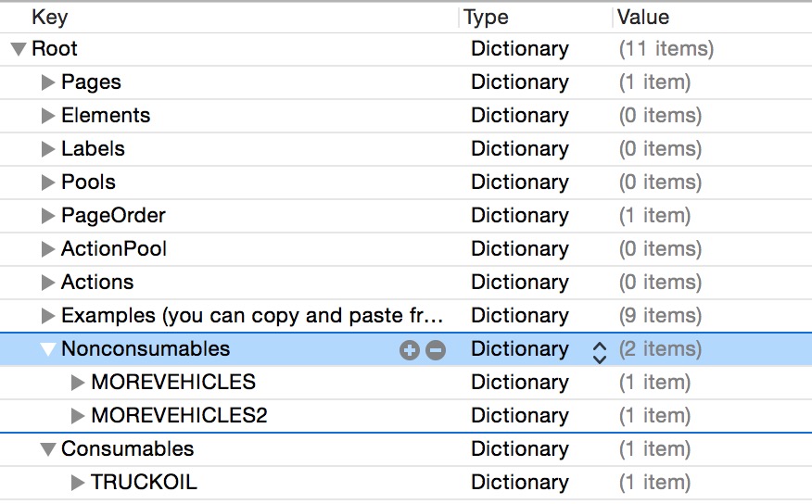Image resolution: width=812 pixels, height=504 pixels.
Task: Select the MOREVEHICLES2 key name
Action: pos(179,416)
